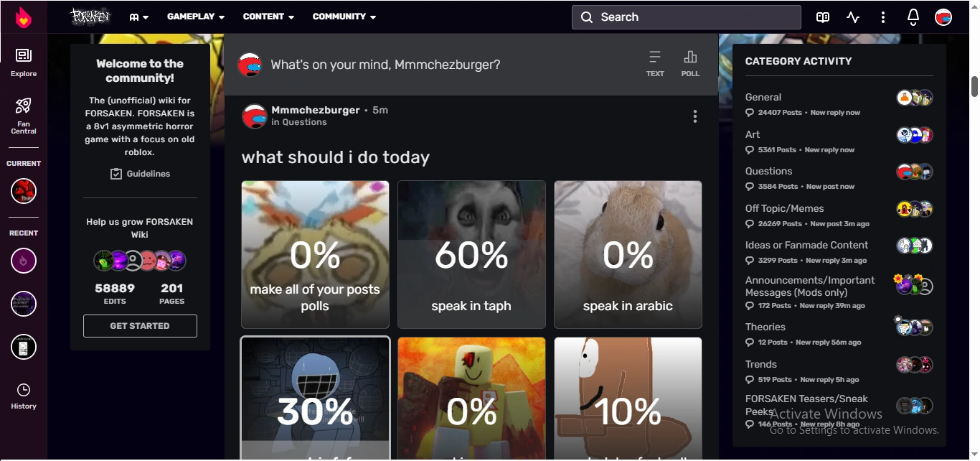Open the Art category

coord(753,134)
